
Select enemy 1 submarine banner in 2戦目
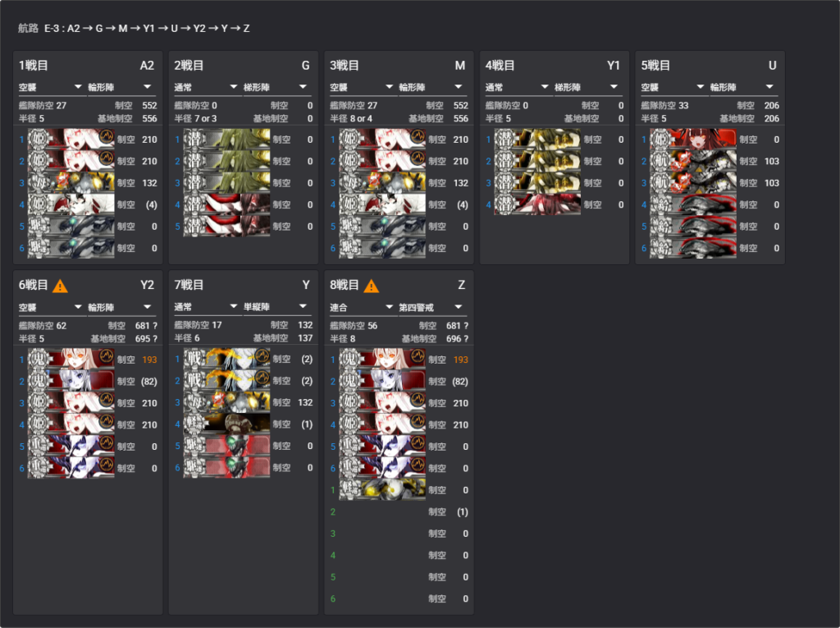[226, 140]
